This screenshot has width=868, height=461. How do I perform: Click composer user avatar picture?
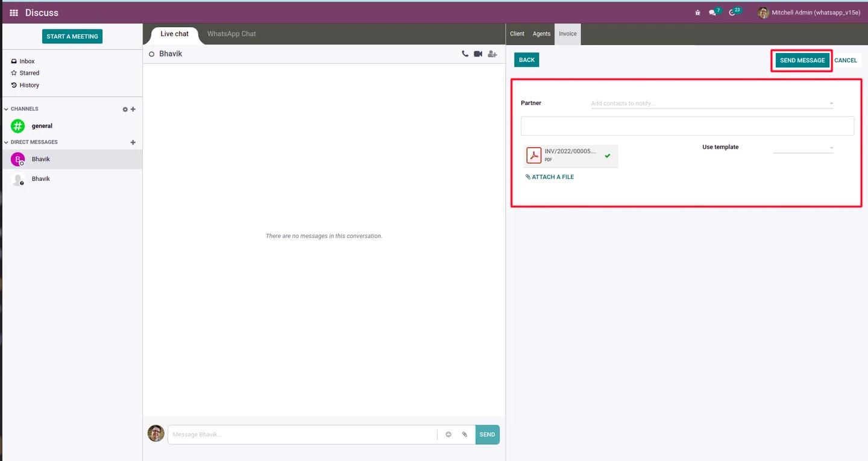point(156,433)
